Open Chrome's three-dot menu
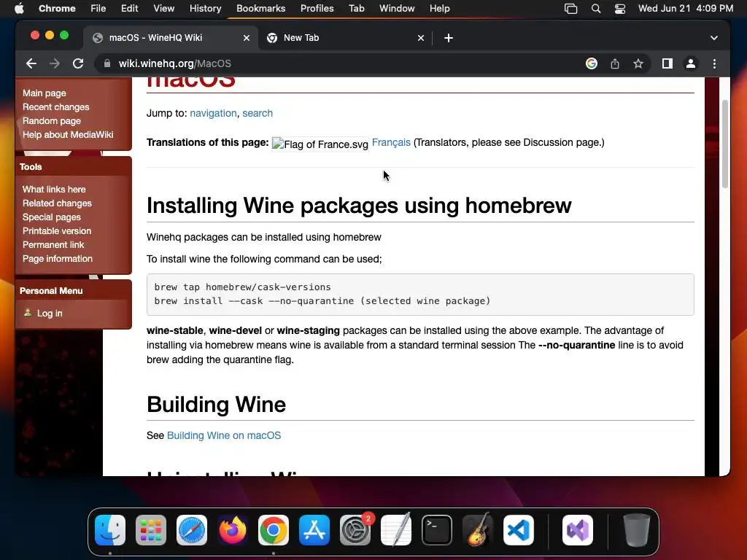Image resolution: width=747 pixels, height=560 pixels. [714, 63]
